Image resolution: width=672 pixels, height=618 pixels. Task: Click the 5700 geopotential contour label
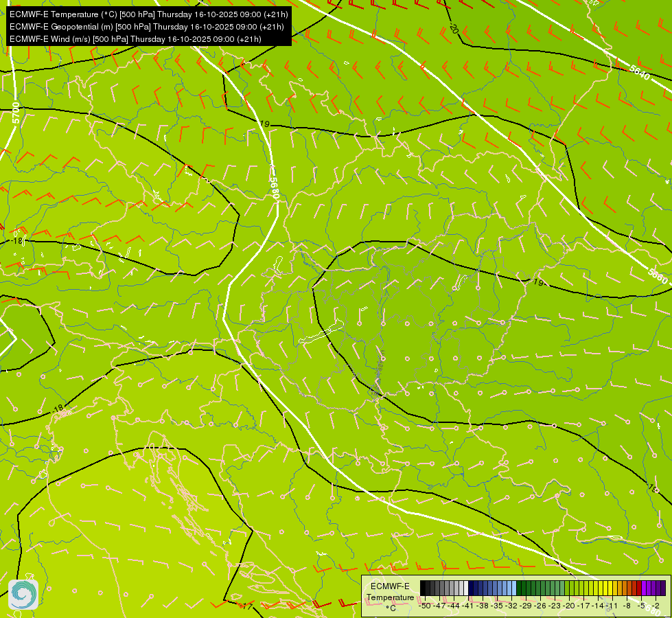[16, 114]
